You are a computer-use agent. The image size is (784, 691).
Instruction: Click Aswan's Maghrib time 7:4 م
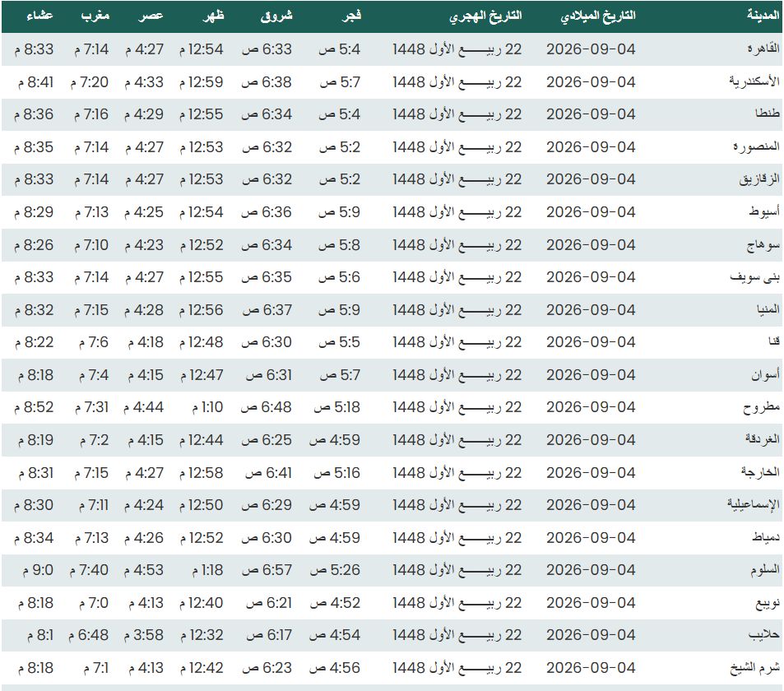pos(94,375)
